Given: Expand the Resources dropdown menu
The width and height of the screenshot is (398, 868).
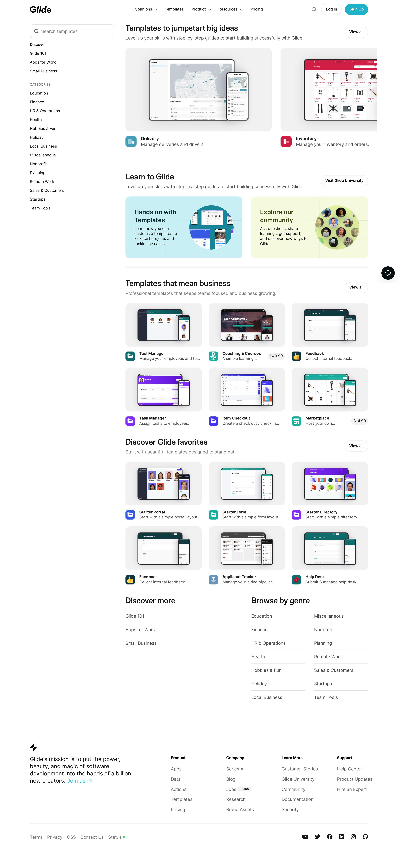Looking at the screenshot, I should click(x=231, y=9).
